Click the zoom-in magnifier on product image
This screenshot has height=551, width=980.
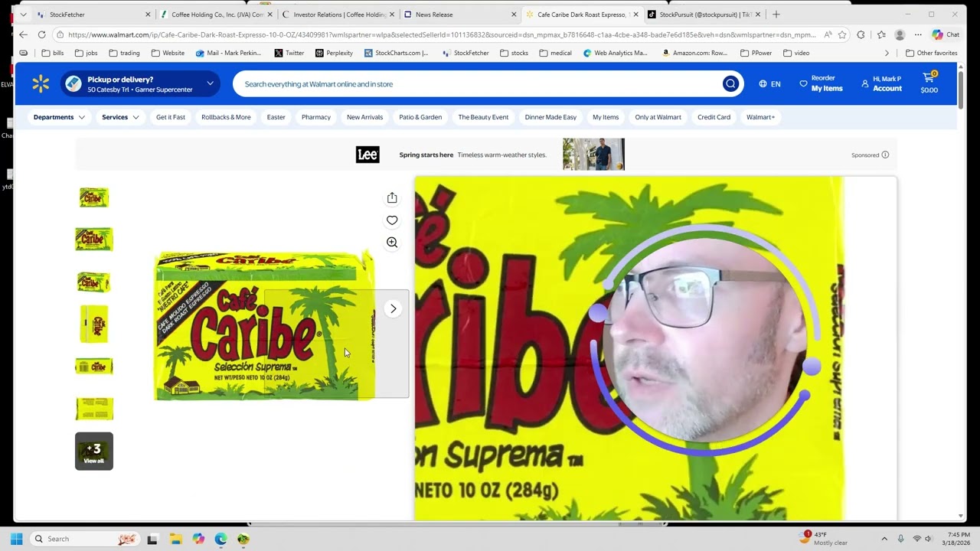click(x=392, y=243)
